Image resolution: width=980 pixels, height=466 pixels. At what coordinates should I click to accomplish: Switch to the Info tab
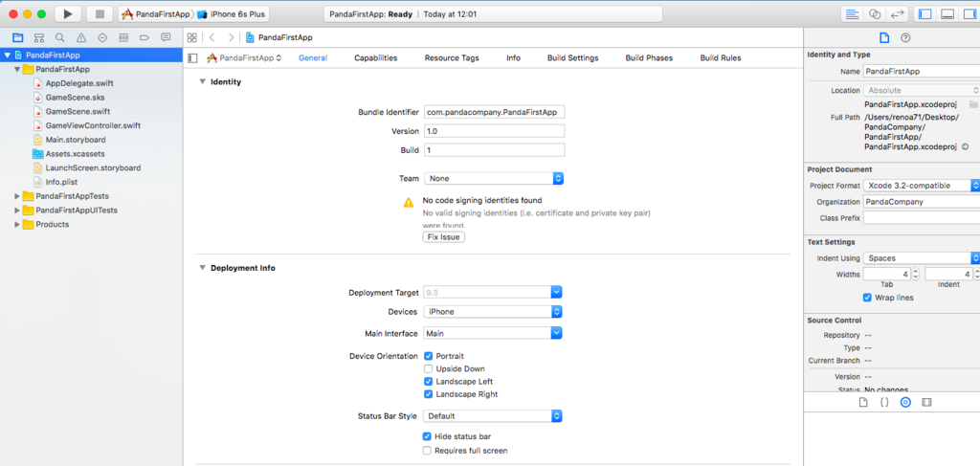tap(513, 58)
